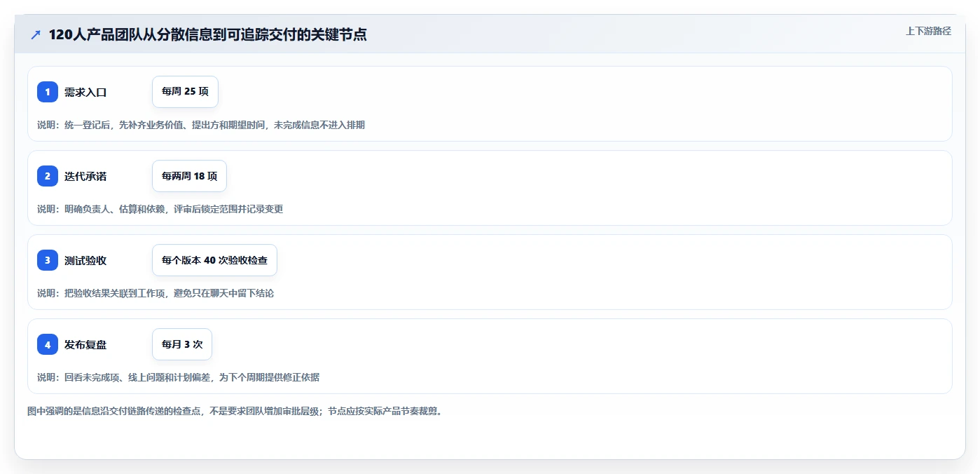Click the 每个版本 40 次验收检查 pill
The height and width of the screenshot is (474, 980).
[x=214, y=260]
